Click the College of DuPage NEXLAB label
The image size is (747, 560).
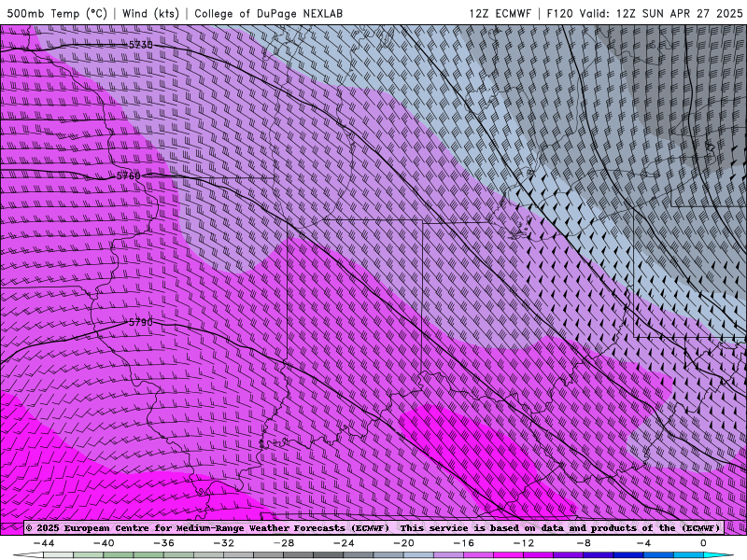pyautogui.click(x=268, y=13)
